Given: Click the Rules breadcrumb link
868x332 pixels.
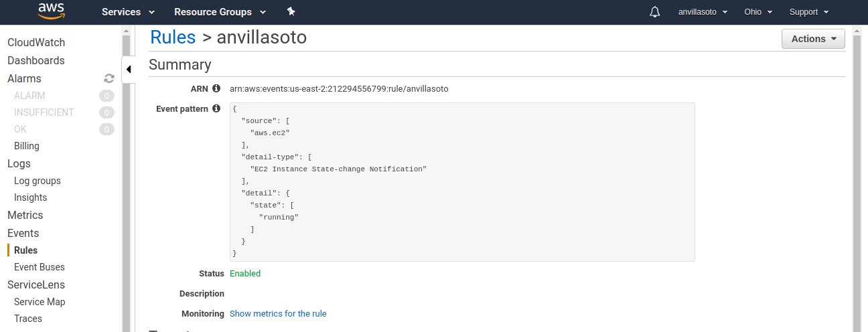Looking at the screenshot, I should (173, 37).
